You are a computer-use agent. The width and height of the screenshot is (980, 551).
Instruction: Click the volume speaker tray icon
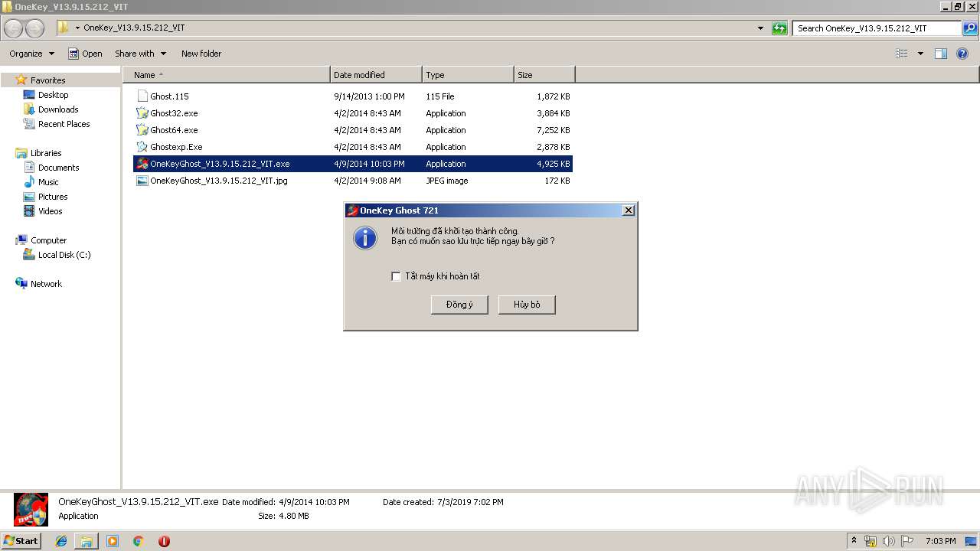[889, 541]
